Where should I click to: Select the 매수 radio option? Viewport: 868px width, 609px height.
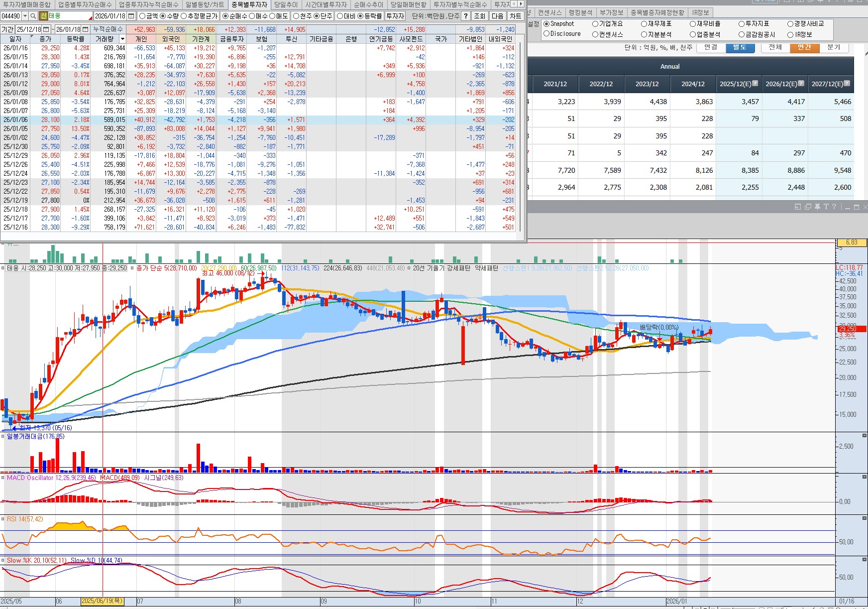point(252,16)
